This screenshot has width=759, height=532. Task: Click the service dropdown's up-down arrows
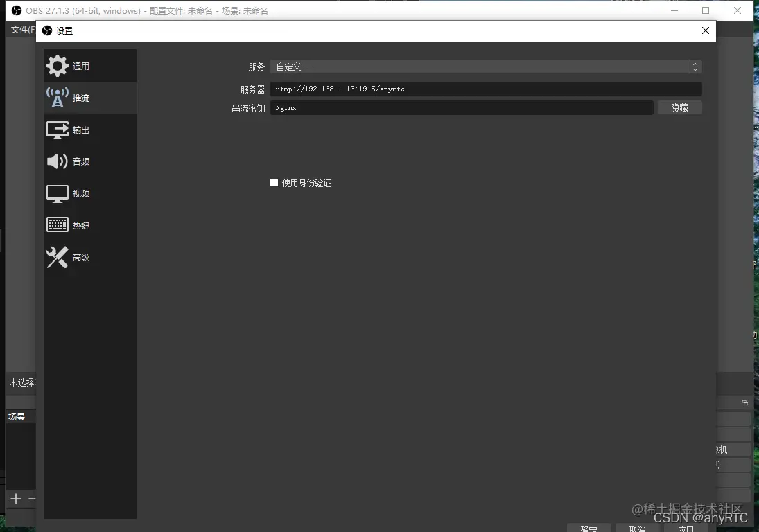point(695,66)
